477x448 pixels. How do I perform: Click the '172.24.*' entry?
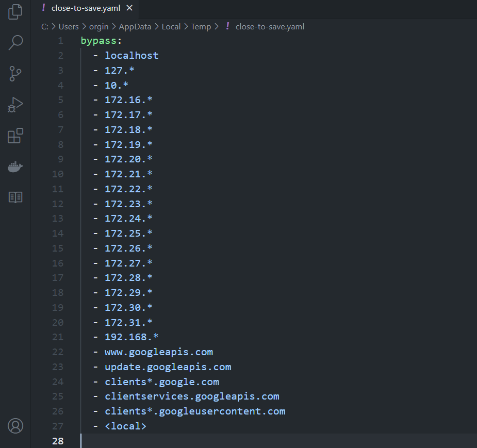128,219
